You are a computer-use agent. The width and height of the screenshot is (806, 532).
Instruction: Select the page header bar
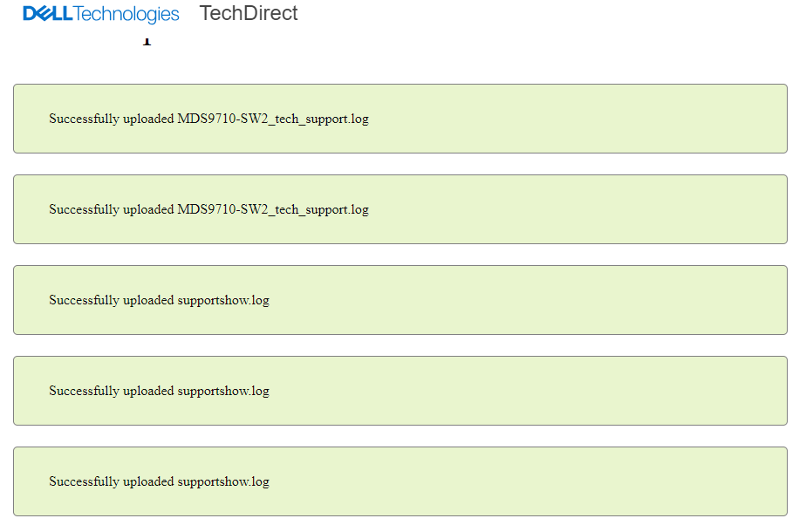pyautogui.click(x=403, y=13)
